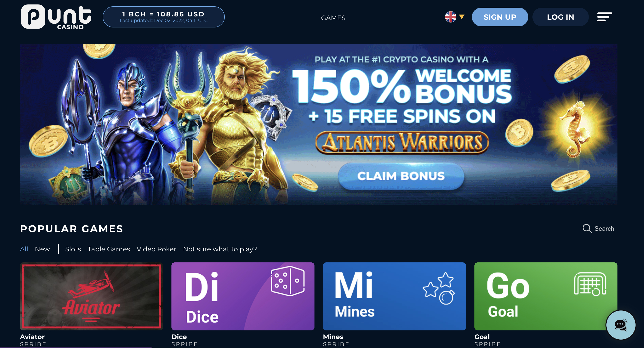Expand the language dropdown arrow

coord(462,17)
